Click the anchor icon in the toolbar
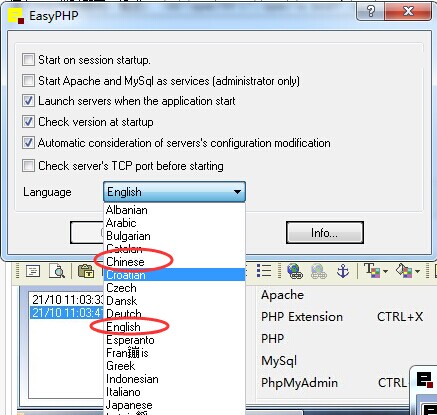Viewport: 437px width, 415px height. click(x=343, y=271)
